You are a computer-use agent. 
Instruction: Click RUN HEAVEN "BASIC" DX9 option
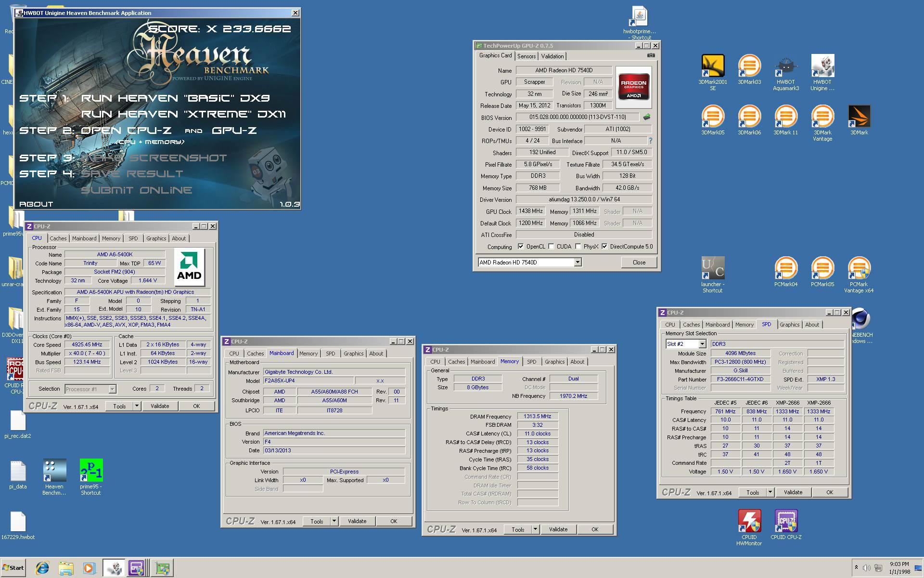pos(175,98)
